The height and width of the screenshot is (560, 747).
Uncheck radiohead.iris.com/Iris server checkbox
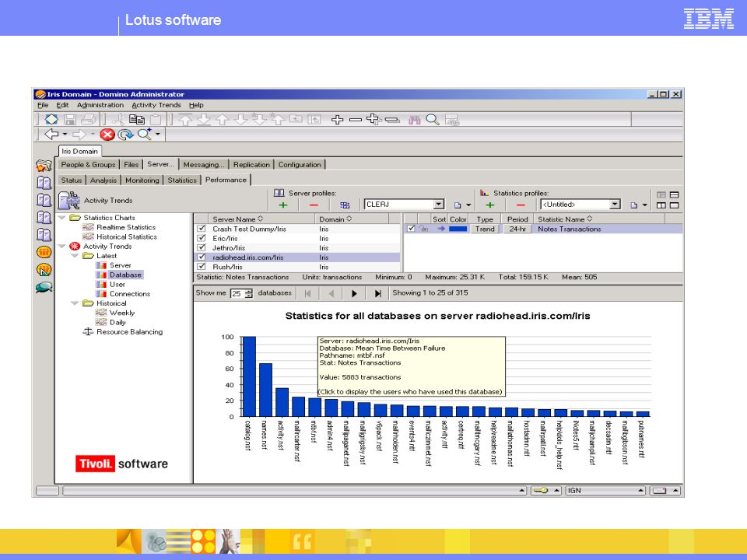(x=202, y=257)
